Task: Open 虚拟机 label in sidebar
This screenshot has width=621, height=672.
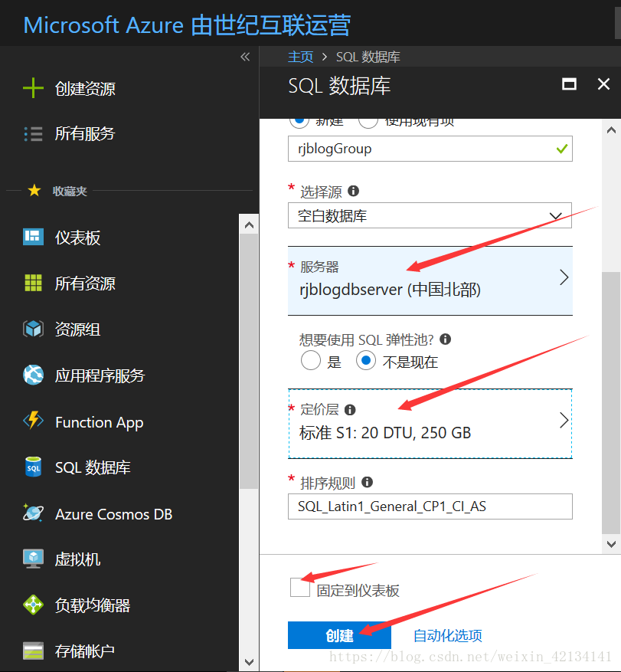Action: [77, 559]
